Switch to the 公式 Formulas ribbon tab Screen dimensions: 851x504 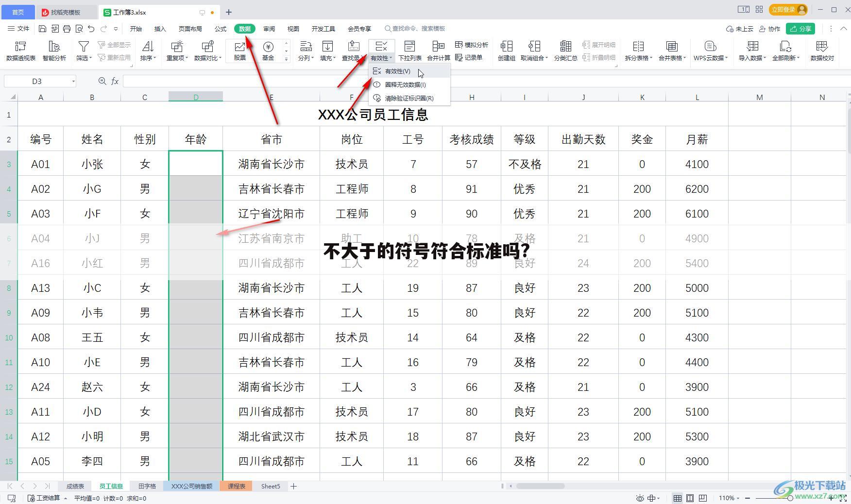click(221, 29)
